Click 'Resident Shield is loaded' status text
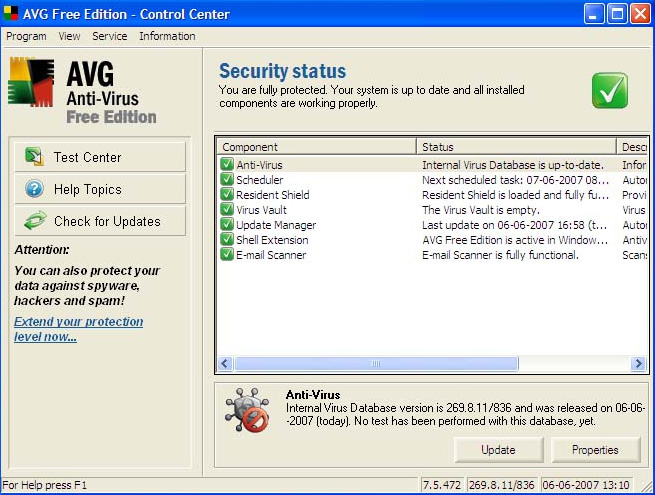655x495 pixels. tap(515, 195)
